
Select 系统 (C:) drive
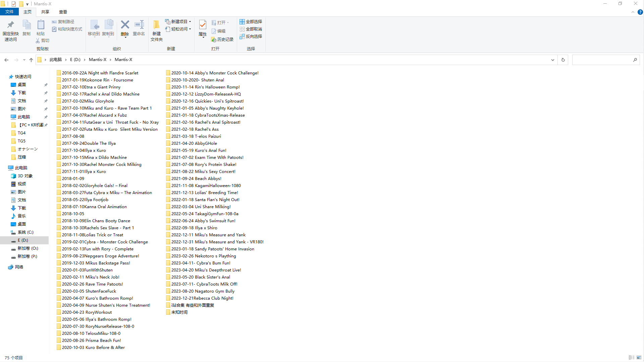(x=22, y=232)
